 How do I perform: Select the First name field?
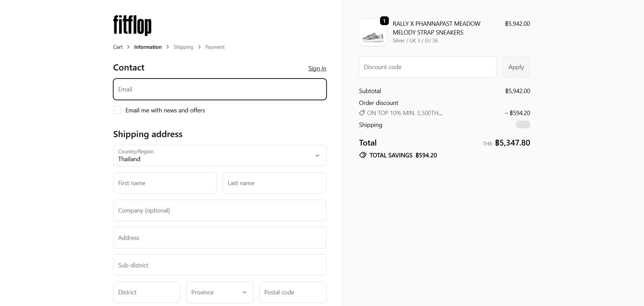(x=165, y=183)
